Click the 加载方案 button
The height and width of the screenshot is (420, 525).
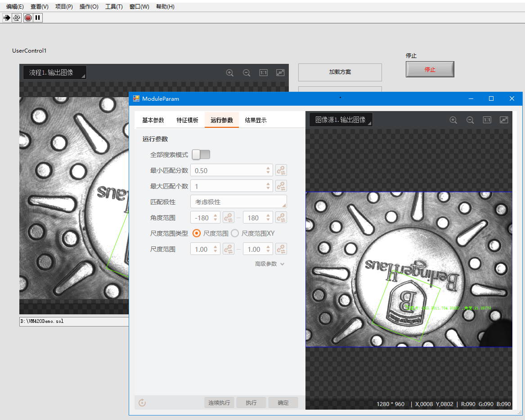340,72
